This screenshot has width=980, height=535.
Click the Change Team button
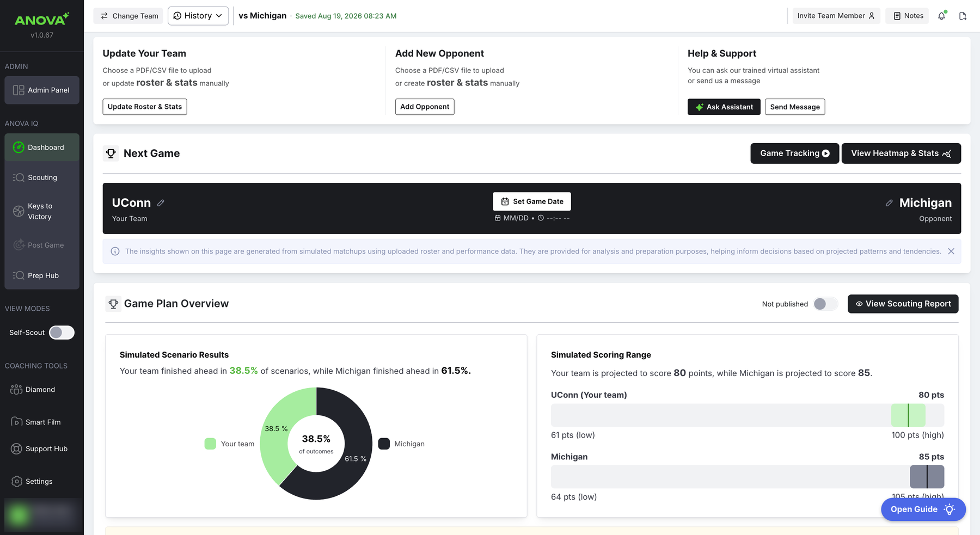click(x=130, y=16)
